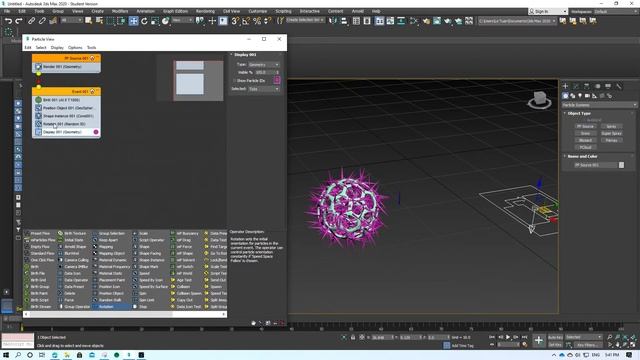
Task: Open the selection filter All dropdown
Action: point(71,20)
